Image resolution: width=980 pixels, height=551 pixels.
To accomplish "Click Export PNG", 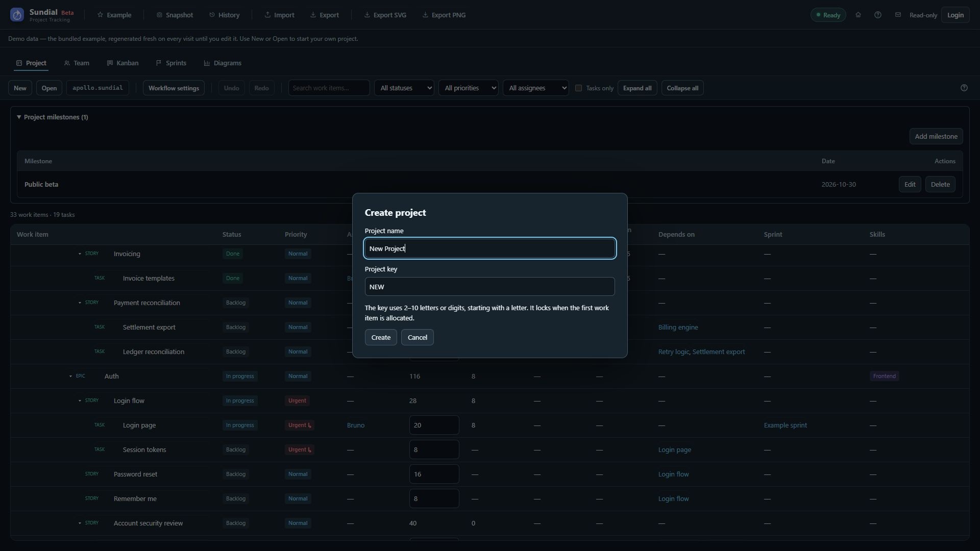I will point(444,15).
